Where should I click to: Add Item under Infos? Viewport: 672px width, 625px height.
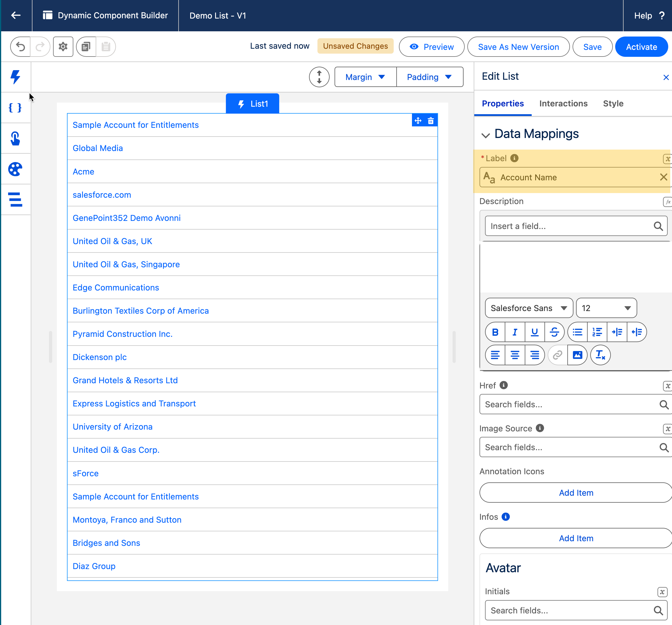(x=576, y=538)
